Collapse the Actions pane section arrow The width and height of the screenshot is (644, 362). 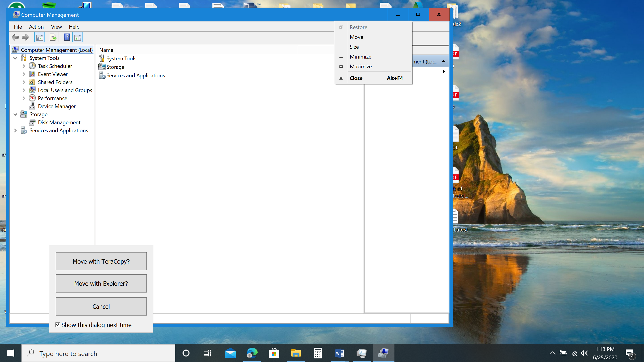click(443, 61)
